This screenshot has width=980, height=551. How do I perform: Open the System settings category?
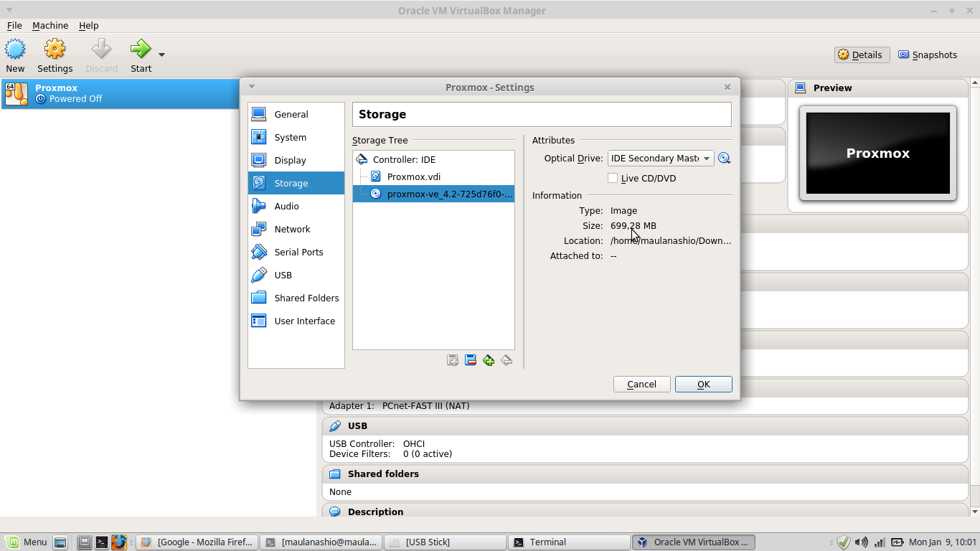pyautogui.click(x=296, y=137)
